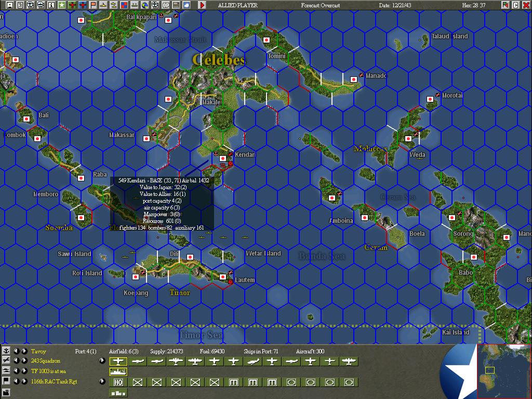Image resolution: width=532 pixels, height=399 pixels.
Task: Click the info 'i' toolbar icon
Action: (x=51, y=5)
